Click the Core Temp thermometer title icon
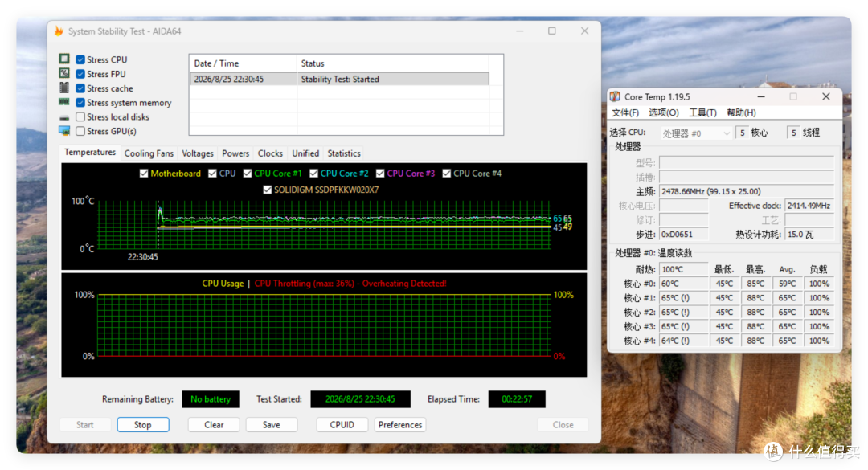This screenshot has height=470, width=868. tap(615, 96)
